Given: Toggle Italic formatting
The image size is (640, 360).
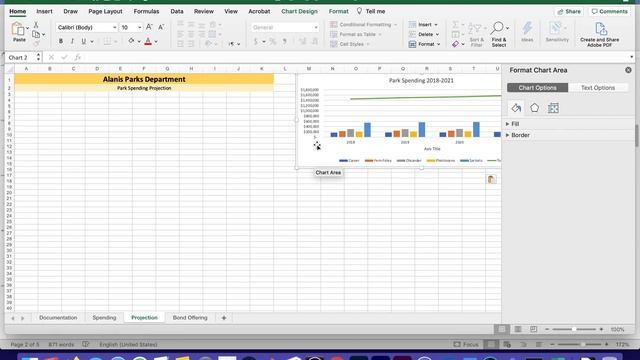Looking at the screenshot, I should tap(72, 41).
